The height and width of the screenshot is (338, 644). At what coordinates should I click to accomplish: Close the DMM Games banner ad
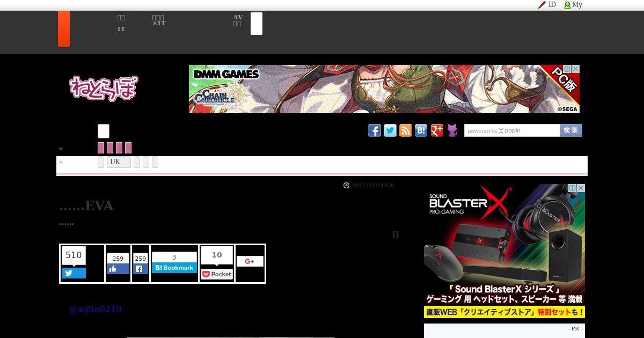coord(576,69)
